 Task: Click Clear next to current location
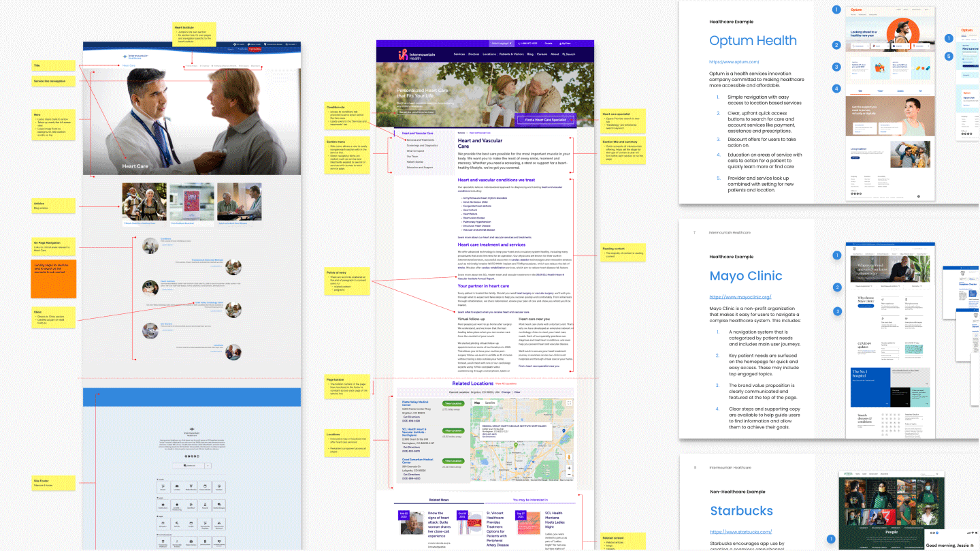(x=517, y=392)
